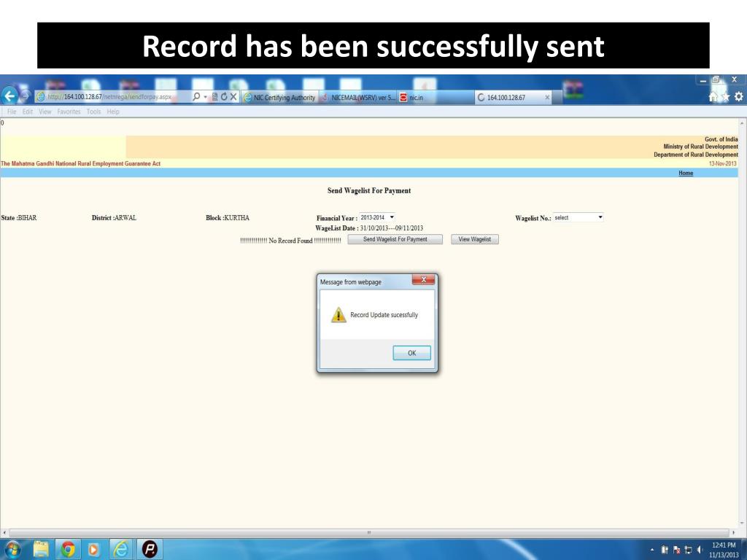Click the 'District :ARWAL' text

114,217
